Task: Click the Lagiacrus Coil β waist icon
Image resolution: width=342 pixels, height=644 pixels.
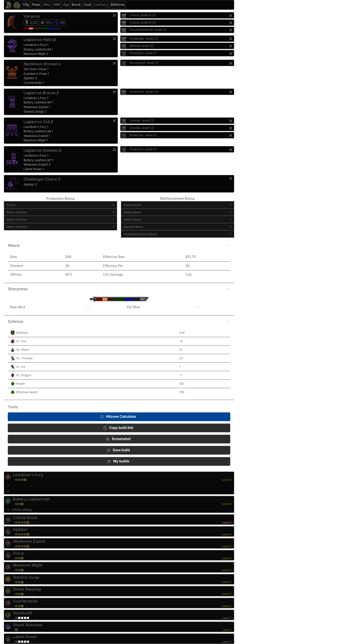Action: click(12, 130)
